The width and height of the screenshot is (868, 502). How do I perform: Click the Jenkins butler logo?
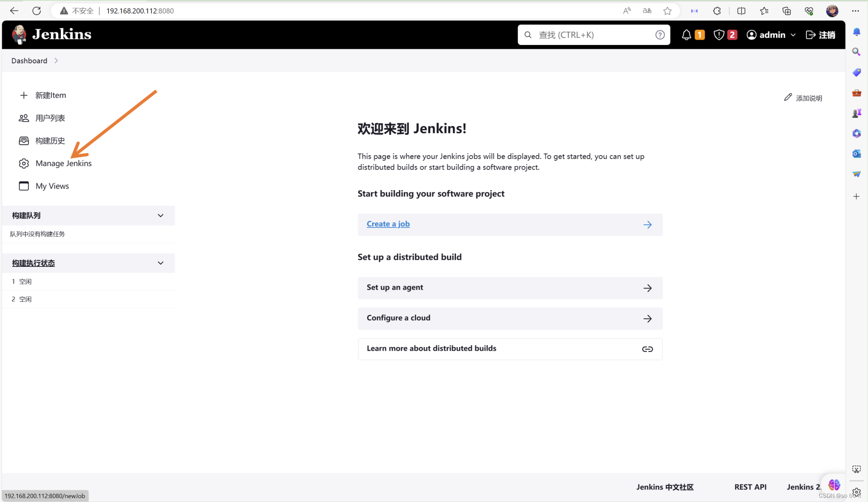(19, 34)
